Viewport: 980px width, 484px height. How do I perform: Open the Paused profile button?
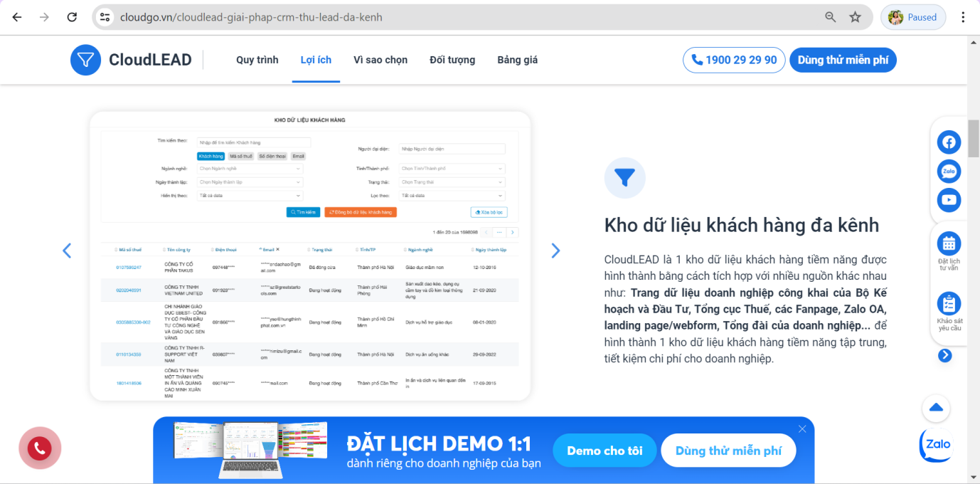pos(913,17)
